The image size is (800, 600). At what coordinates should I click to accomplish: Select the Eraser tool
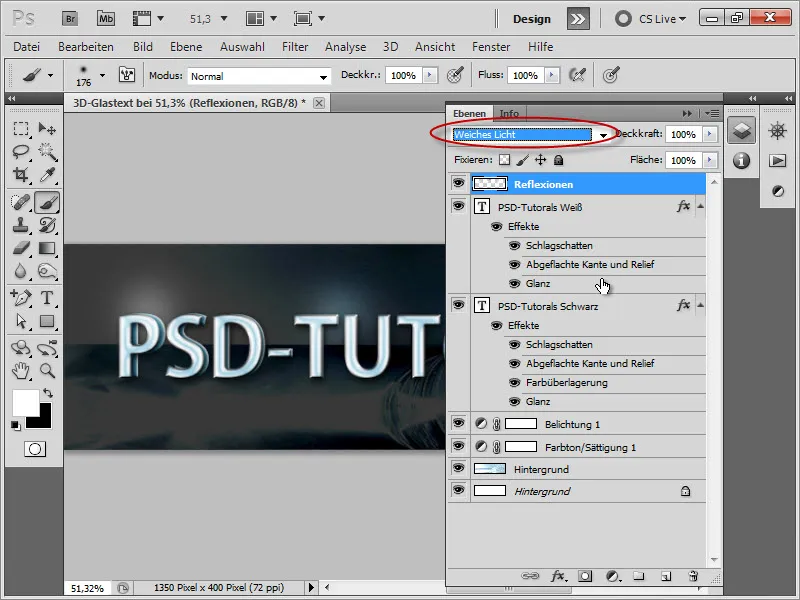click(21, 248)
